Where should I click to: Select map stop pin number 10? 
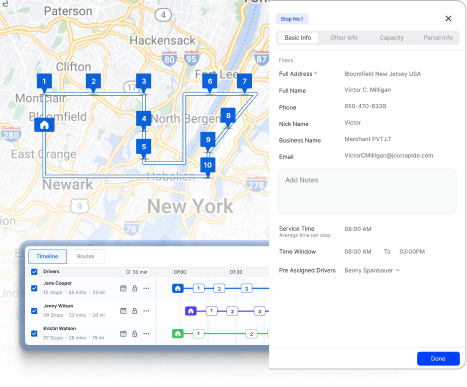click(x=208, y=165)
